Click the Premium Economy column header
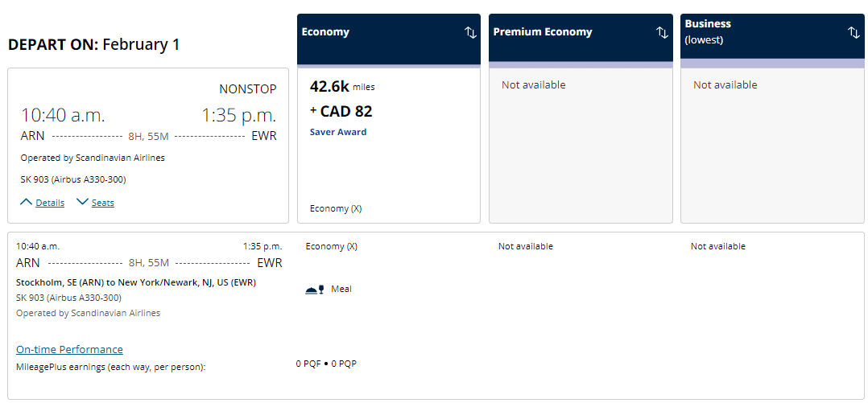The height and width of the screenshot is (403, 868). [542, 32]
